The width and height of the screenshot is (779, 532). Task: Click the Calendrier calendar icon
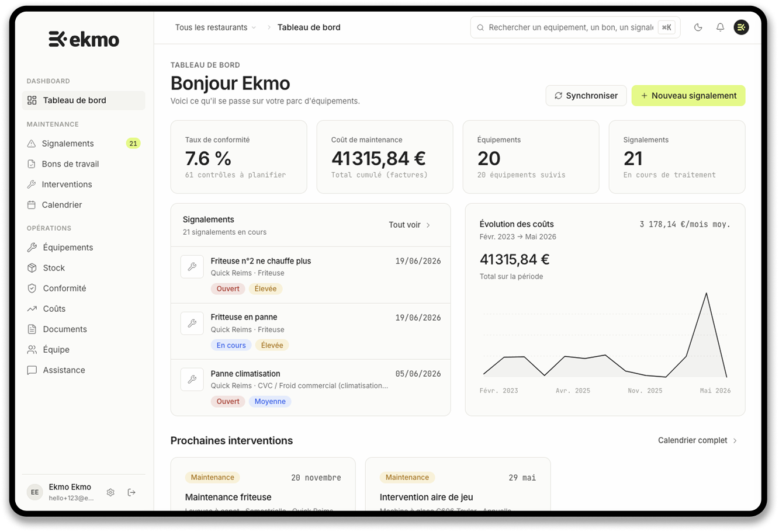click(x=32, y=205)
